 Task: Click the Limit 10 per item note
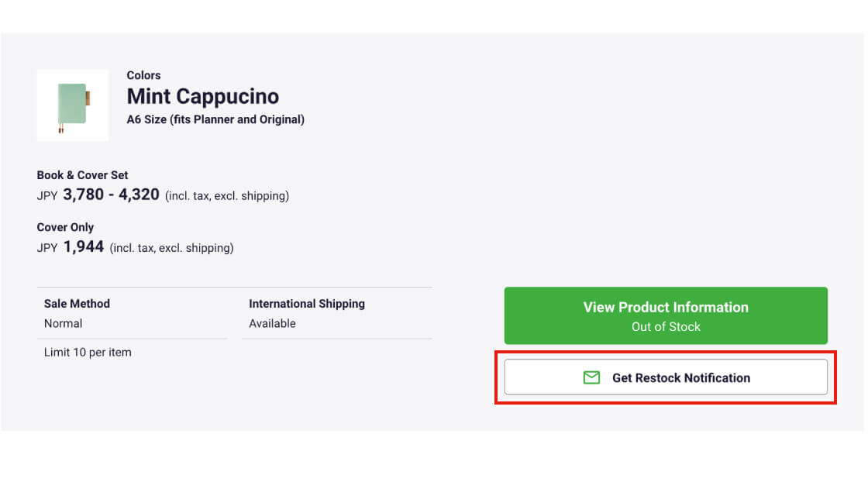click(88, 352)
